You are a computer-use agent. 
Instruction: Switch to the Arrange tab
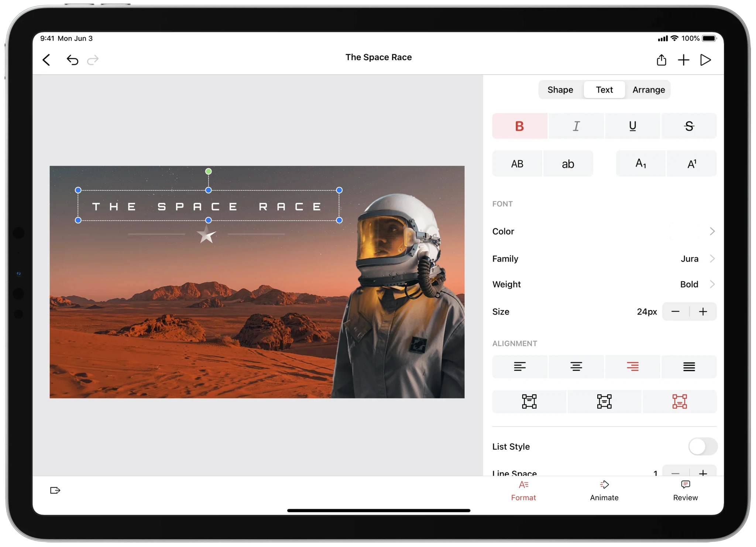[x=649, y=90]
